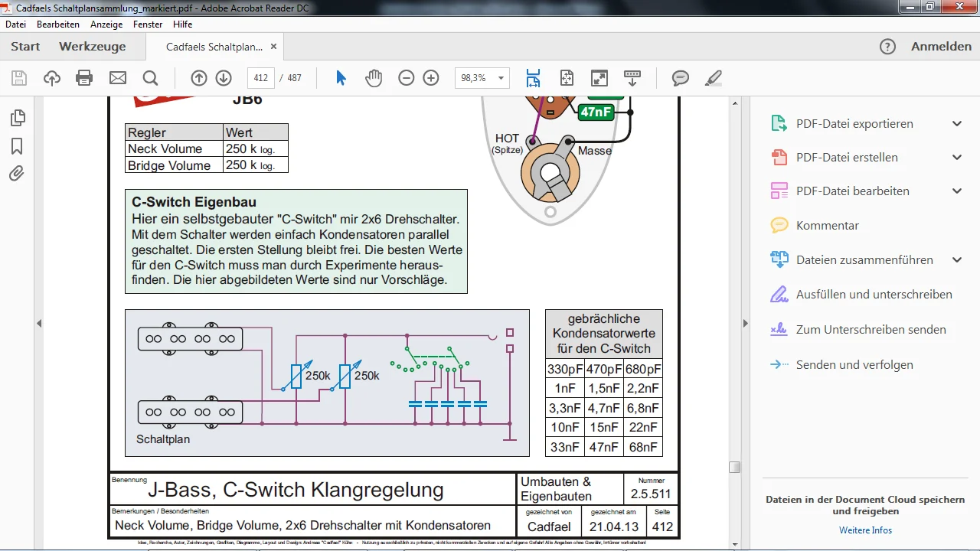The image size is (980, 551).
Task: Open the Anzeige menu
Action: (106, 24)
